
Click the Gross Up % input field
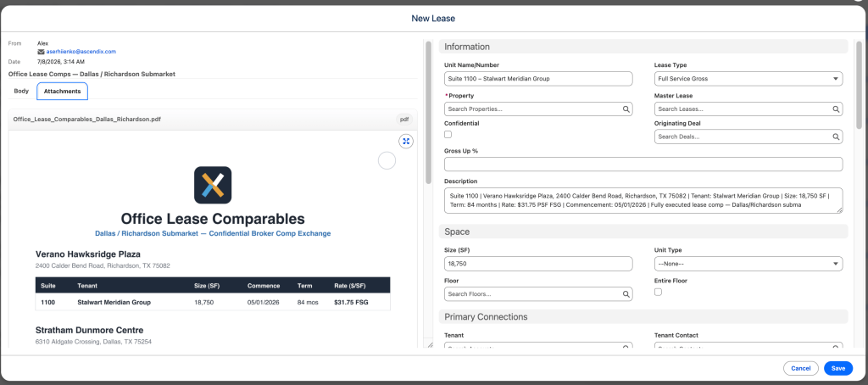(x=643, y=164)
